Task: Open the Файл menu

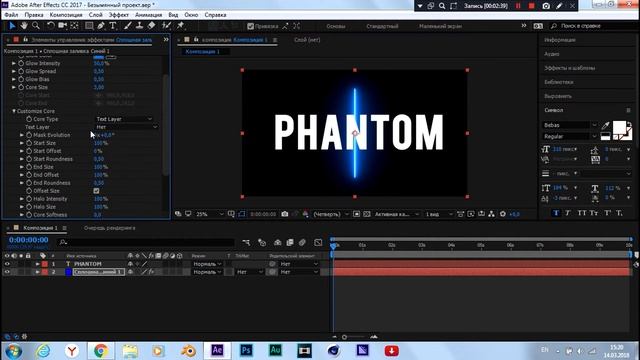Action: coord(11,15)
